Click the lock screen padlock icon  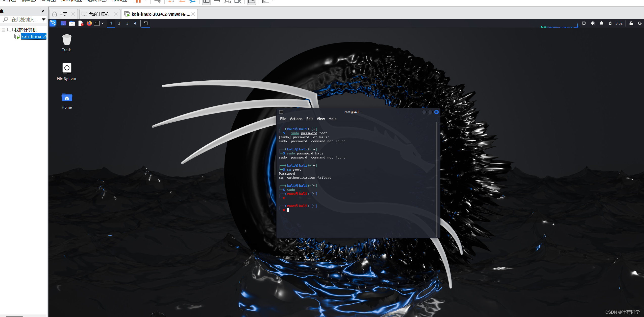pos(631,23)
